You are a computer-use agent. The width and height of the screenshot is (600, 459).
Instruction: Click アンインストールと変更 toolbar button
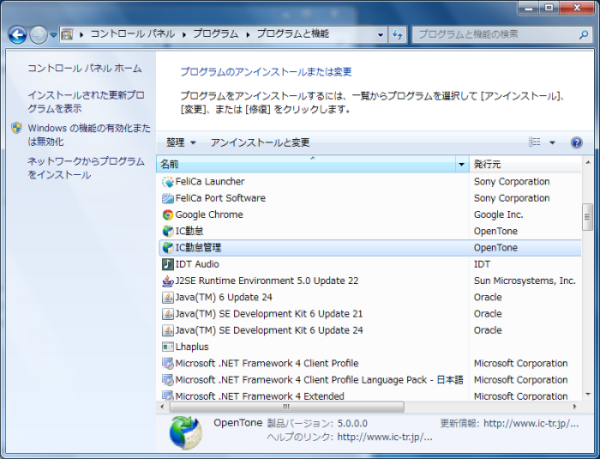point(260,143)
